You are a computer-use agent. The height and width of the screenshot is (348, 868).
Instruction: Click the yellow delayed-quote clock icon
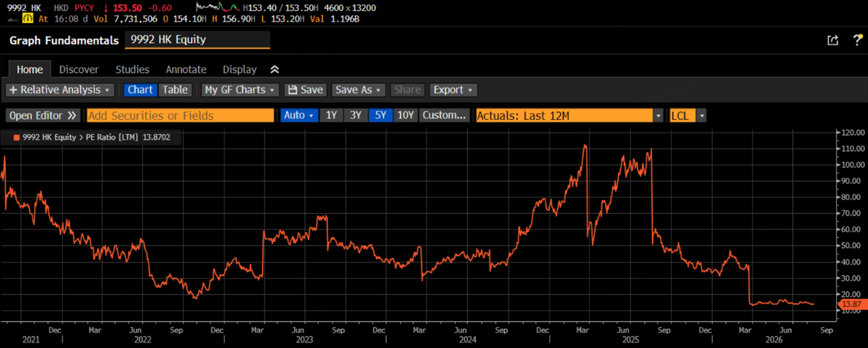[28, 18]
